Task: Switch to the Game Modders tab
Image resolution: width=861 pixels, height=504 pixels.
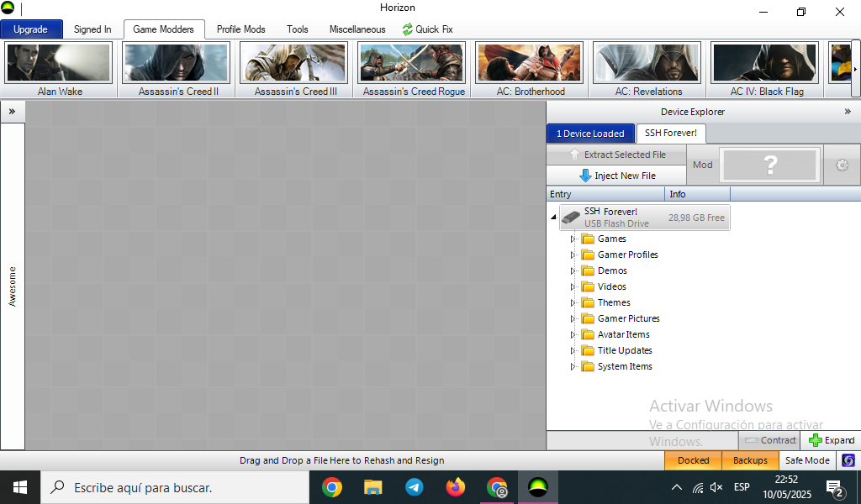Action: (164, 29)
